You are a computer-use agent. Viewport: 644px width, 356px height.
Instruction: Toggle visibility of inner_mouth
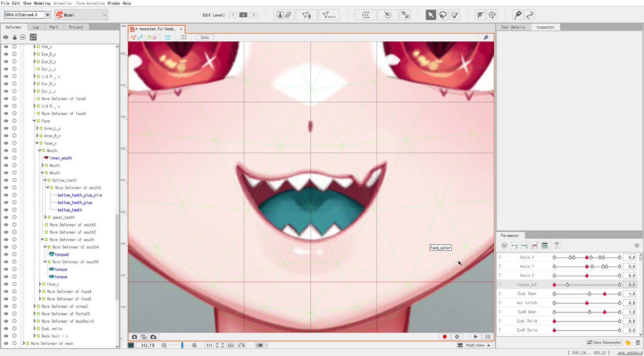6,158
